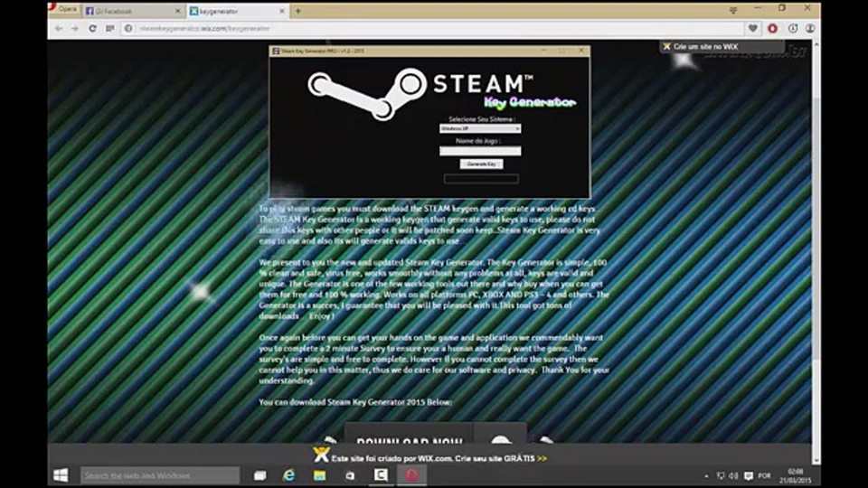Close the Facebook tab
The width and height of the screenshot is (868, 488).
coord(178,11)
